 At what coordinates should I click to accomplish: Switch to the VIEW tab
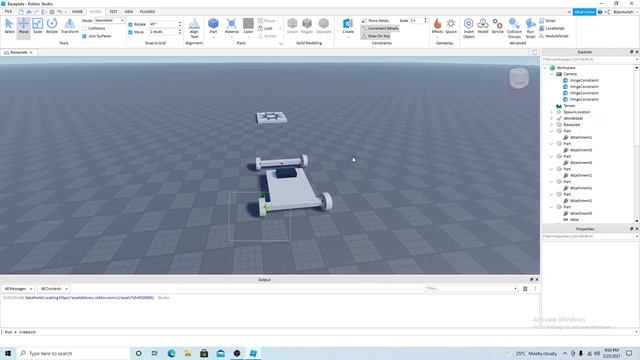pyautogui.click(x=129, y=11)
